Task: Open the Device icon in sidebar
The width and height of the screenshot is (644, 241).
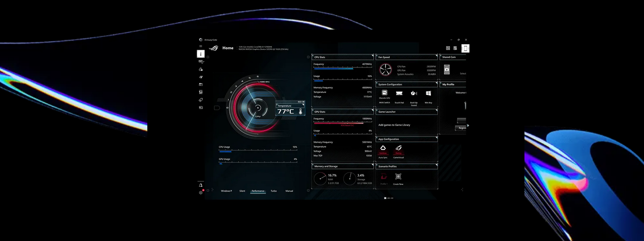Action: [x=201, y=62]
